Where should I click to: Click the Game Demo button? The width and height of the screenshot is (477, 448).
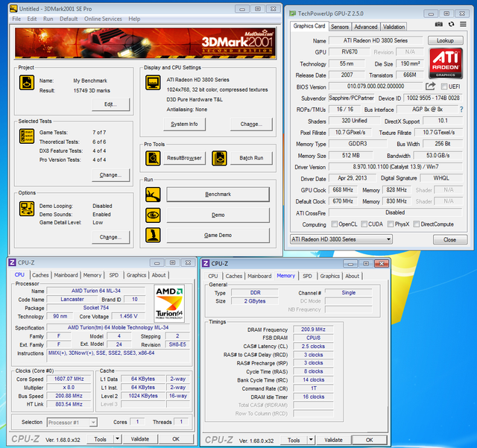218,236
